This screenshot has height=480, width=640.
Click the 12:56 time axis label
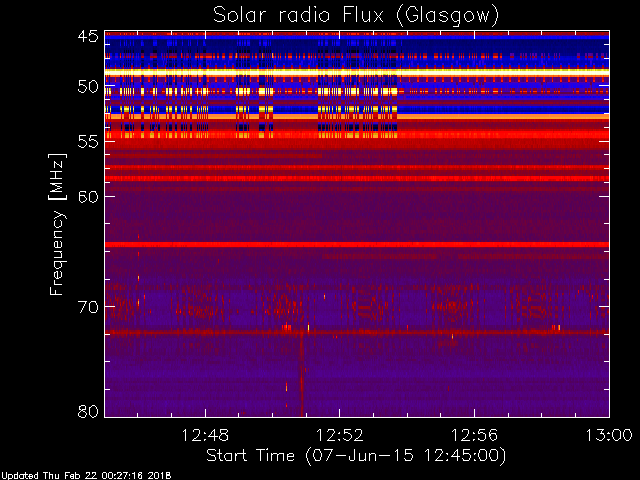[474, 436]
